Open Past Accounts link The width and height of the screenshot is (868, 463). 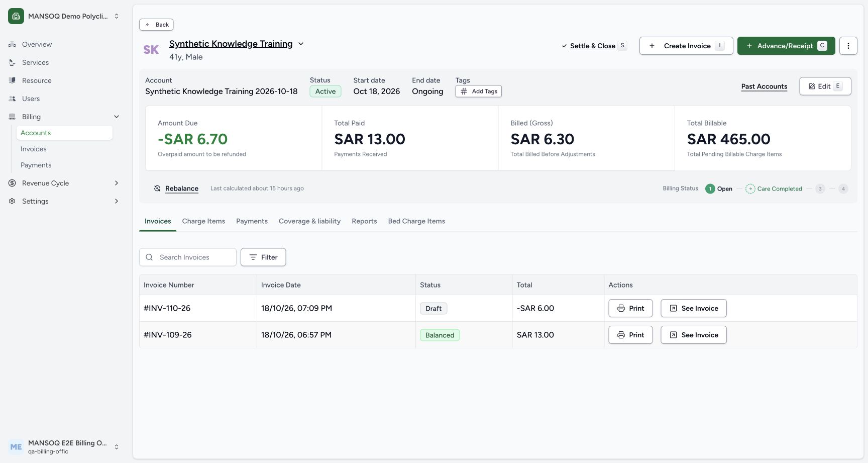[764, 86]
